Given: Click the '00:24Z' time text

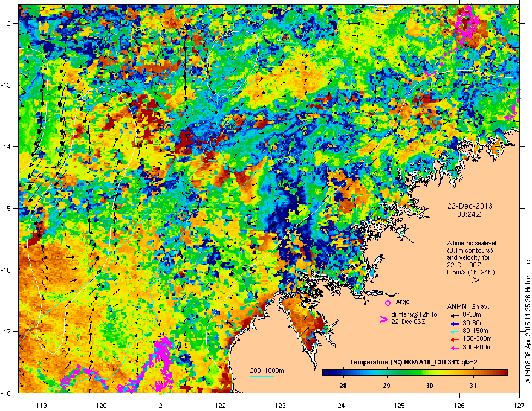Looking at the screenshot, I should click(469, 215).
